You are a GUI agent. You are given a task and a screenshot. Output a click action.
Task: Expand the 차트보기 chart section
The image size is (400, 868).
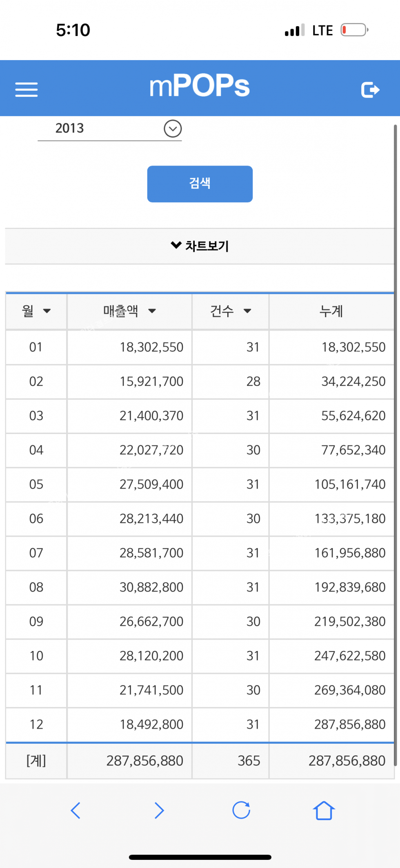pos(200,246)
